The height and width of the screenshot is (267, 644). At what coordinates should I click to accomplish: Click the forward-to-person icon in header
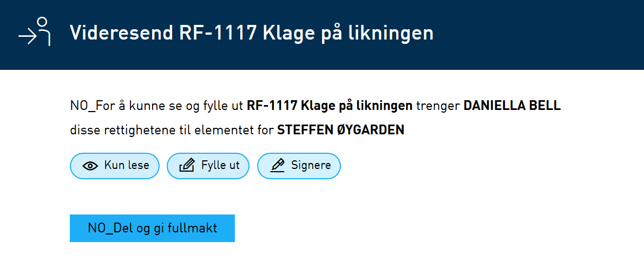click(x=35, y=31)
